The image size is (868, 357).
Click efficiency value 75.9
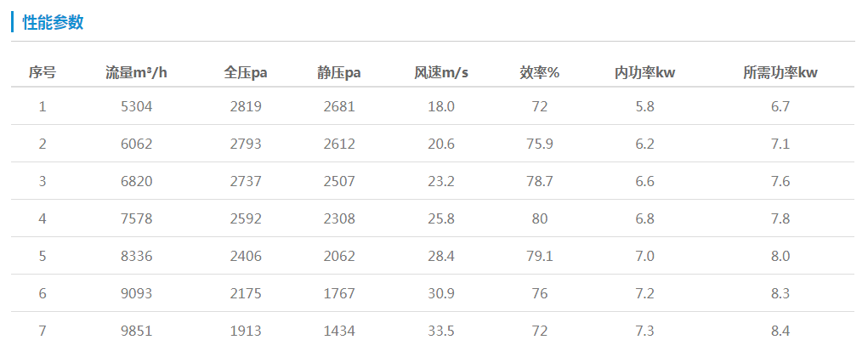coord(539,144)
